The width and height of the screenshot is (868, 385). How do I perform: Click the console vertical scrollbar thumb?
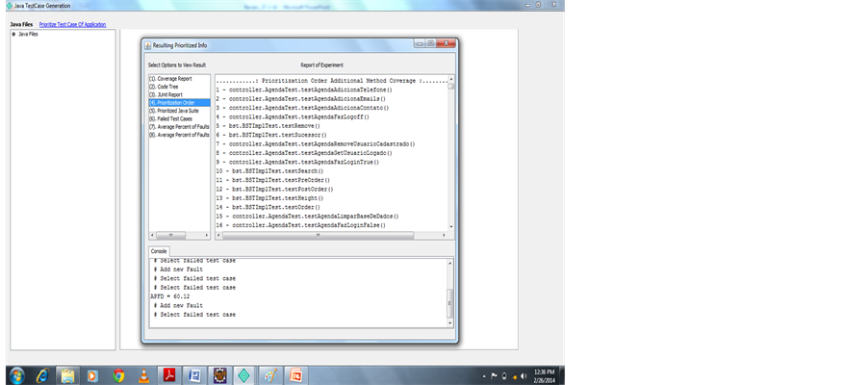450,303
